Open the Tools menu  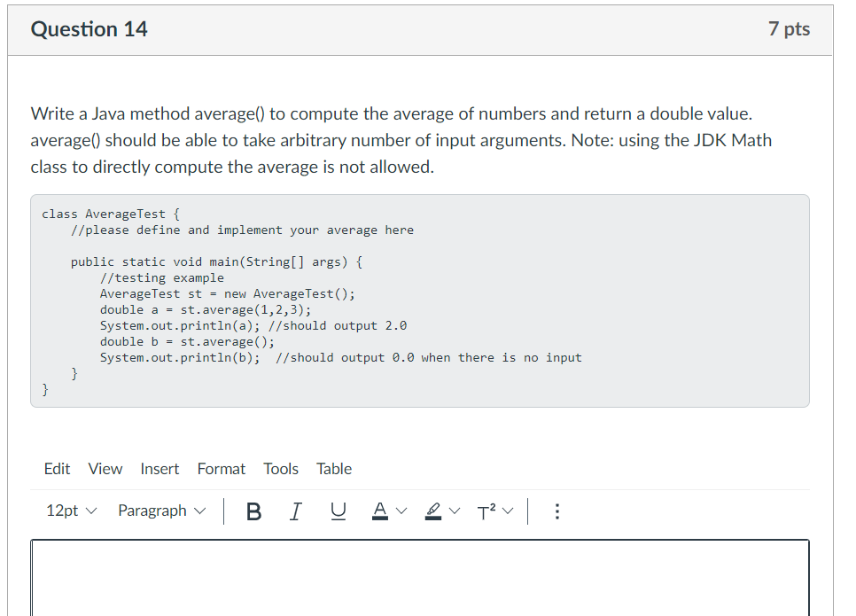[280, 469]
